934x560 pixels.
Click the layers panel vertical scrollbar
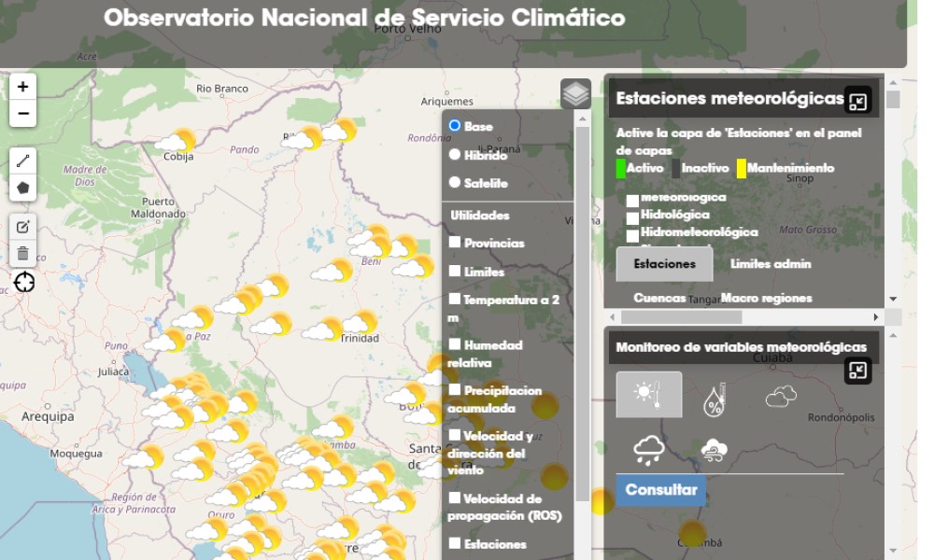(x=583, y=313)
